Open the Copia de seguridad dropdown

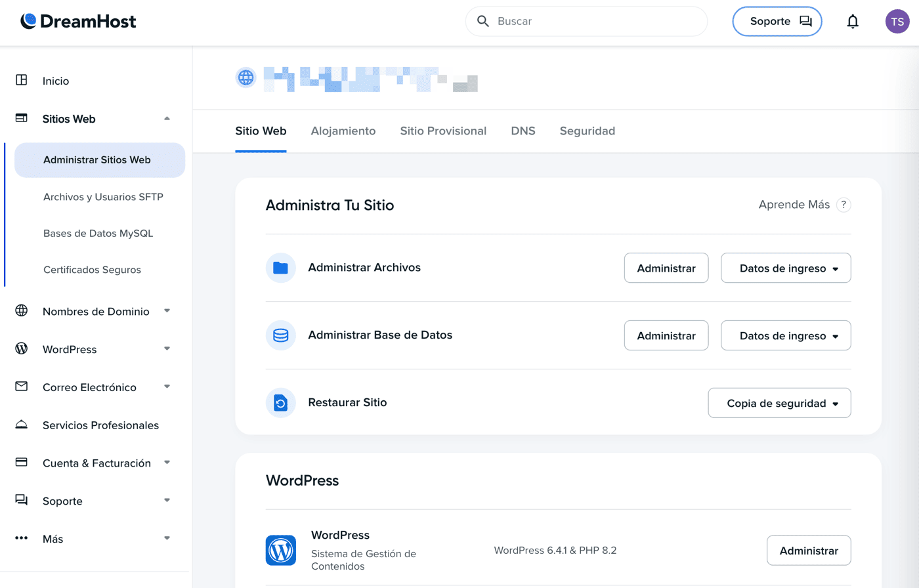[x=779, y=403]
